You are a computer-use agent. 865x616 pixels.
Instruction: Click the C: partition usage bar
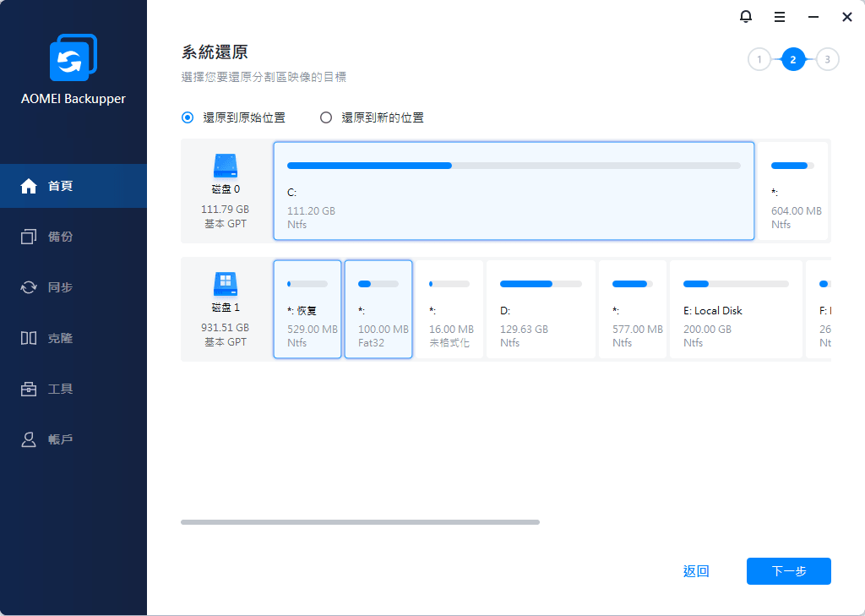point(514,166)
